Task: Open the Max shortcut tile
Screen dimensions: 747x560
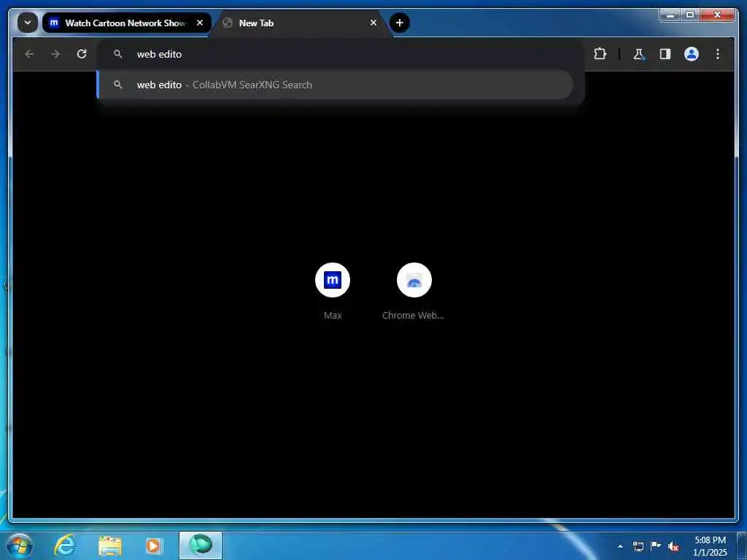Action: (x=333, y=291)
